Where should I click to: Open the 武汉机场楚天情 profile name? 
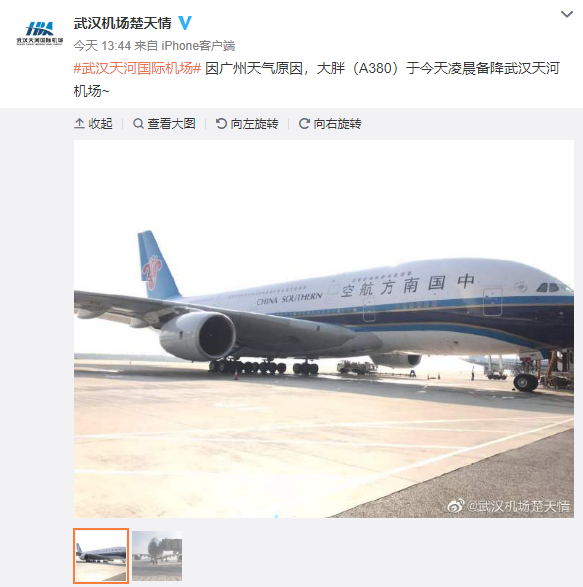pos(122,23)
